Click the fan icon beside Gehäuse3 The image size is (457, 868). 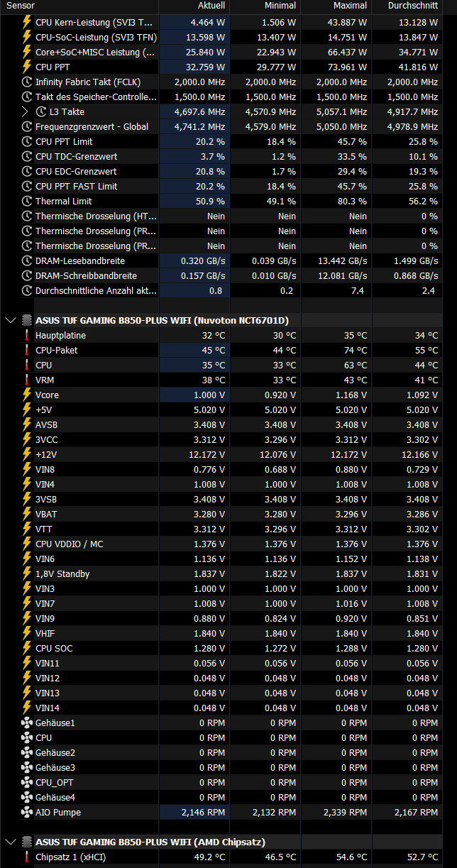point(27,767)
